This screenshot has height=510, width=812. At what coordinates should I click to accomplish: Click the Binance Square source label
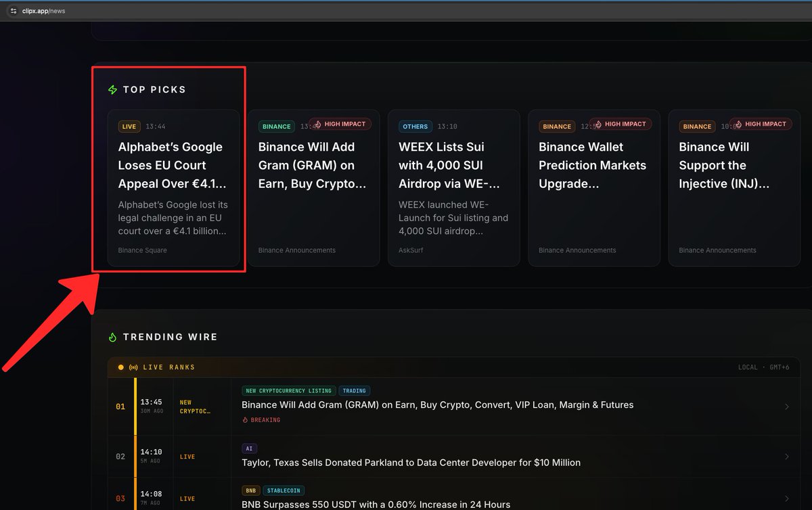(x=143, y=250)
